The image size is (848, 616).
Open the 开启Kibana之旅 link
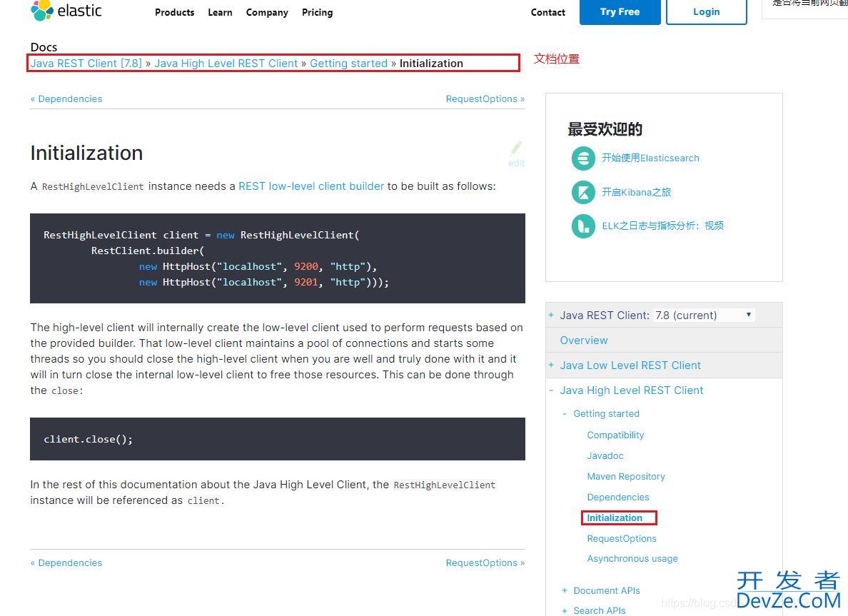coord(637,192)
